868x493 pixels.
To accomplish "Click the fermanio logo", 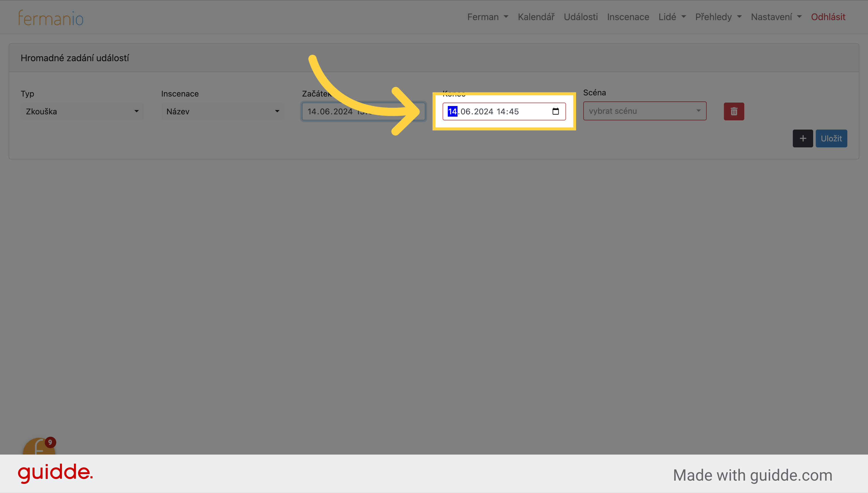I will click(51, 18).
